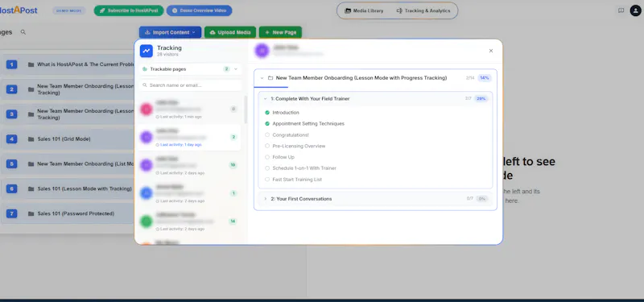Open page 1 What is HostAPost

(68, 64)
